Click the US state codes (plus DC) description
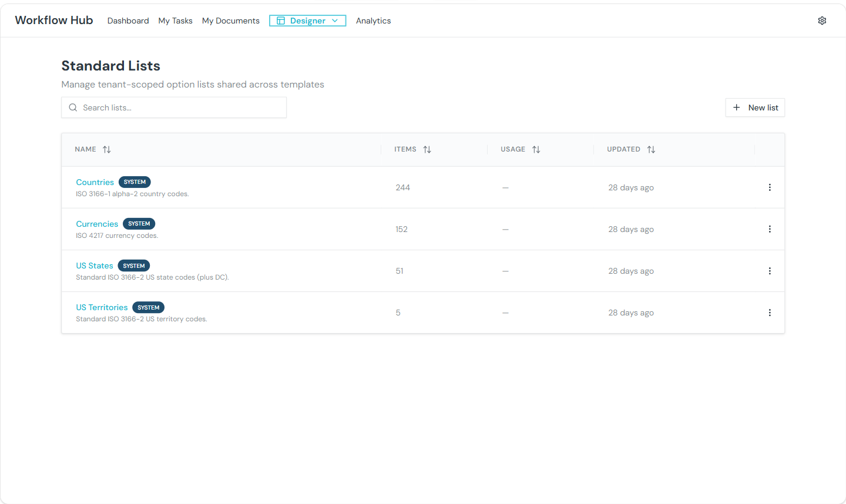 (152, 277)
